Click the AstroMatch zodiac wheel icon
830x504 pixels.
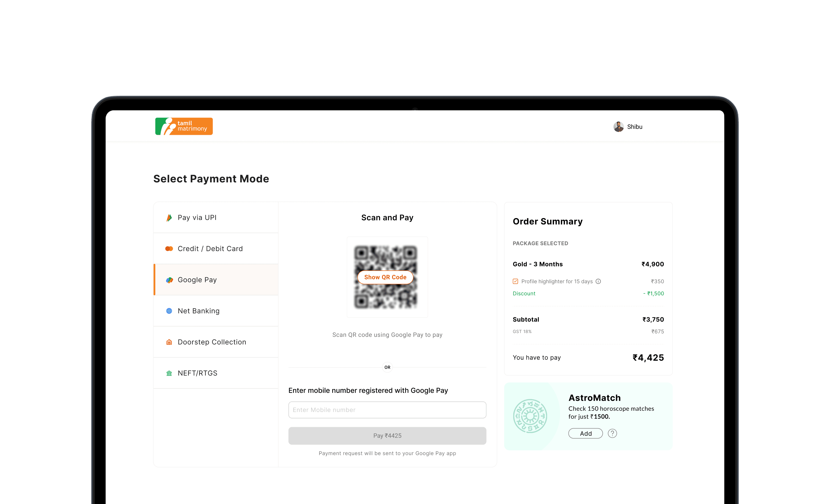pyautogui.click(x=530, y=416)
